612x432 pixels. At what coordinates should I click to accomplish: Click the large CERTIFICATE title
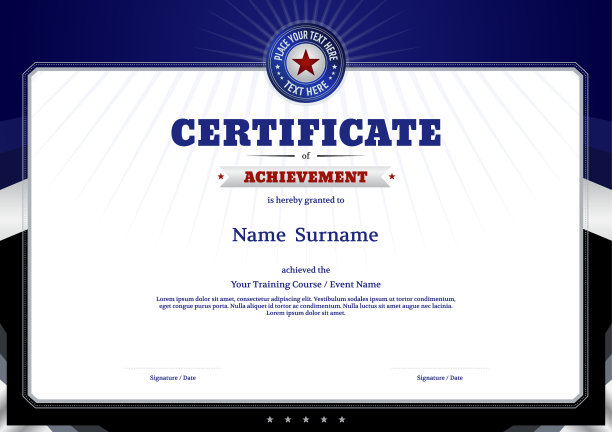[306, 133]
